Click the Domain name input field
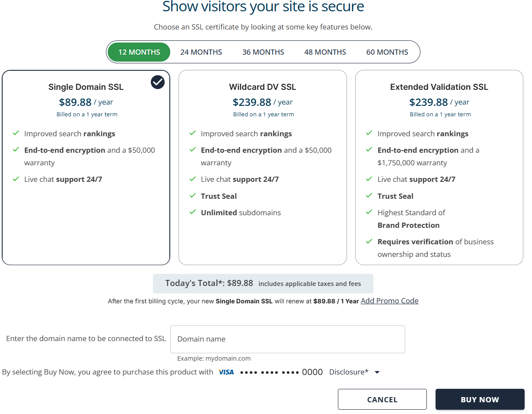 pos(287,339)
